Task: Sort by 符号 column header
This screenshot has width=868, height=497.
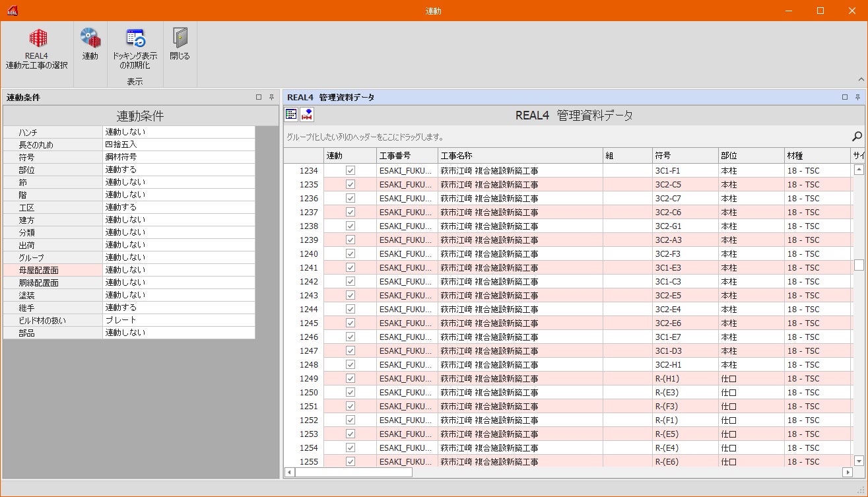Action: pyautogui.click(x=685, y=156)
